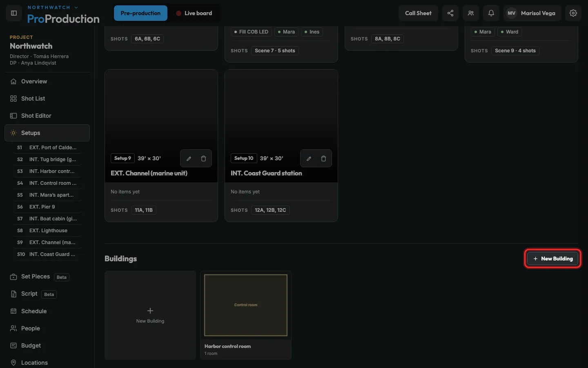Select S5 INT. Mara's apart... setup

pyautogui.click(x=47, y=195)
